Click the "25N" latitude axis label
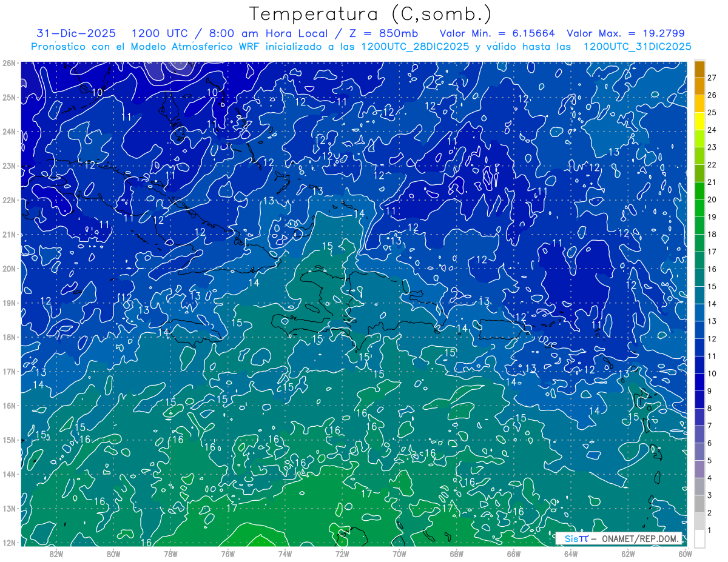728x562 pixels. [8, 97]
